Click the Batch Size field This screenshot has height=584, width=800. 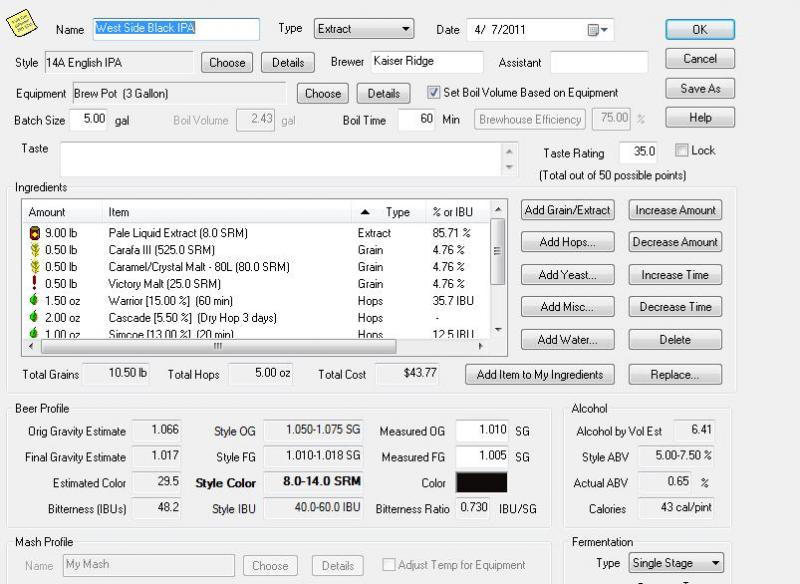pyautogui.click(x=88, y=119)
